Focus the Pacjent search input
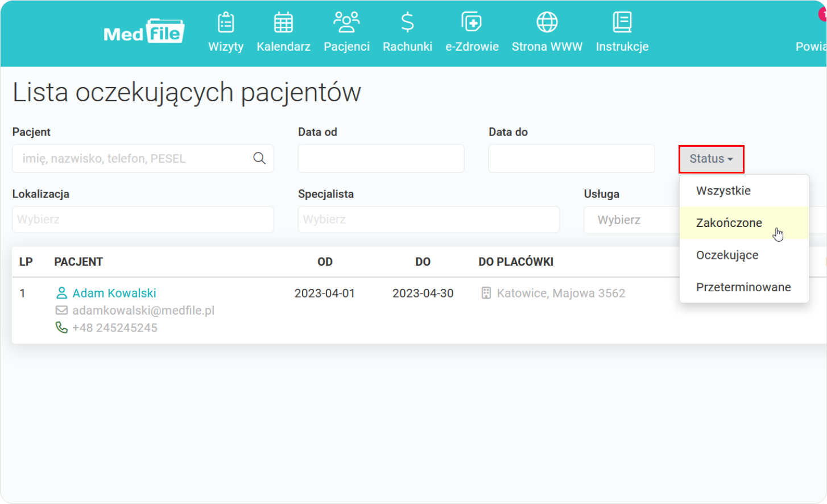 click(143, 158)
